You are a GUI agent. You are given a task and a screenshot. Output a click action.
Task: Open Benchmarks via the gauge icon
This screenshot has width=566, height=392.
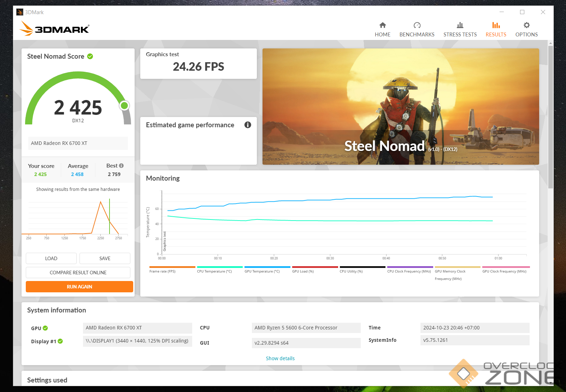coord(417,25)
